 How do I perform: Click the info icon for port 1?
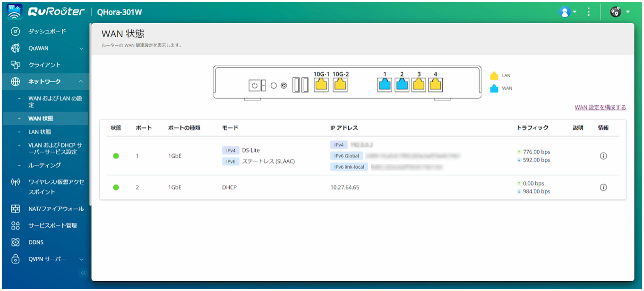pos(603,156)
